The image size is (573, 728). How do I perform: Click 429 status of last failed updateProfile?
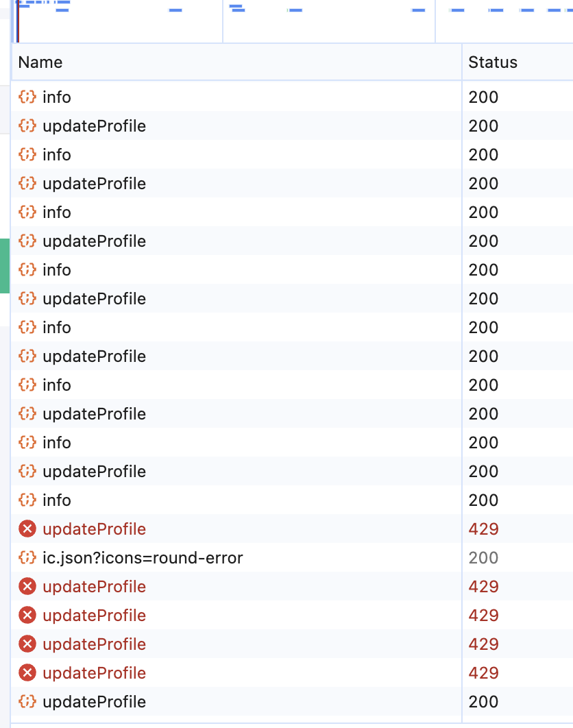[483, 673]
